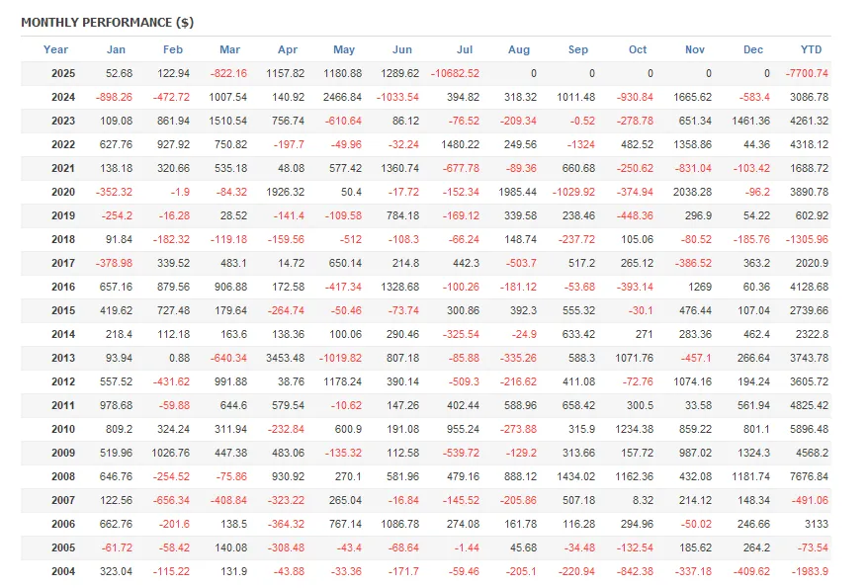This screenshot has width=868, height=588.
Task: Click the July 2025 value -10682.52
Action: pyautogui.click(x=455, y=73)
